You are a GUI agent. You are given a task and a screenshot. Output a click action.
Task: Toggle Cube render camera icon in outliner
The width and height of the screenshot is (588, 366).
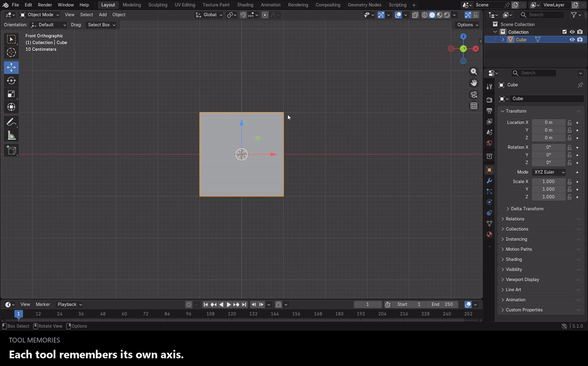click(x=580, y=40)
